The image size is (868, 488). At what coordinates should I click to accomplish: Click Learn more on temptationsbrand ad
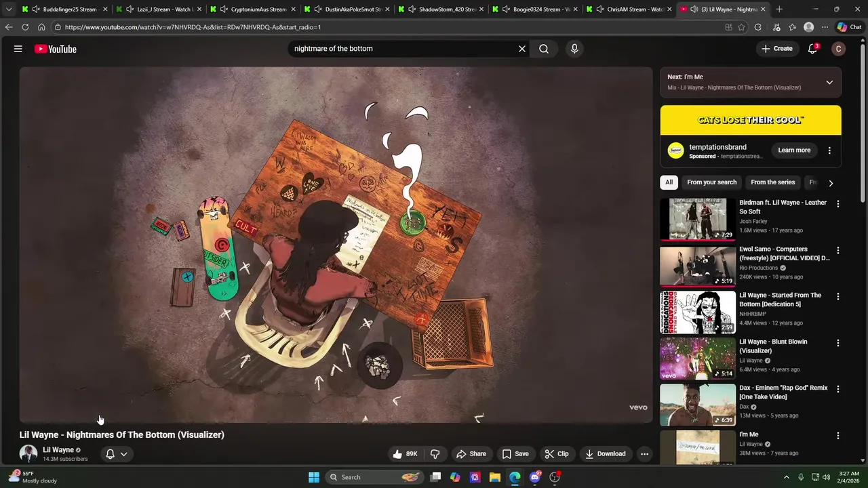pyautogui.click(x=794, y=150)
